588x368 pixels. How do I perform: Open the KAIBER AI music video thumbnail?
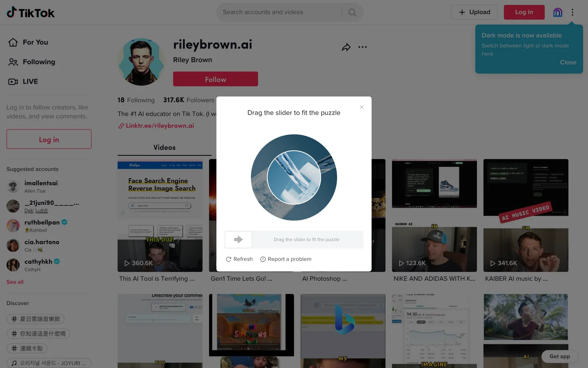pyautogui.click(x=526, y=215)
